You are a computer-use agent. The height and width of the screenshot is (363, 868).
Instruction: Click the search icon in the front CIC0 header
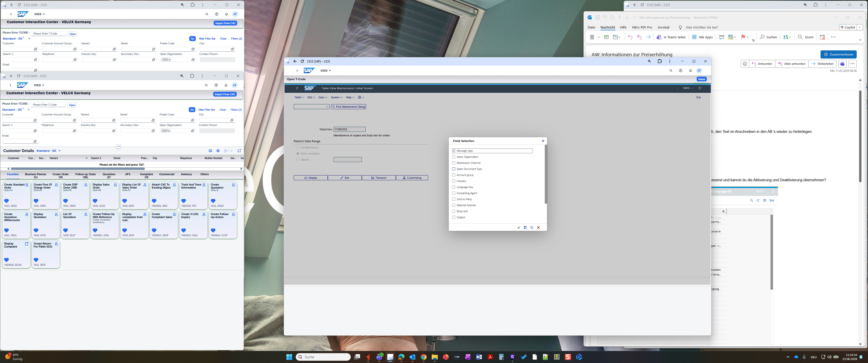pyautogui.click(x=670, y=71)
